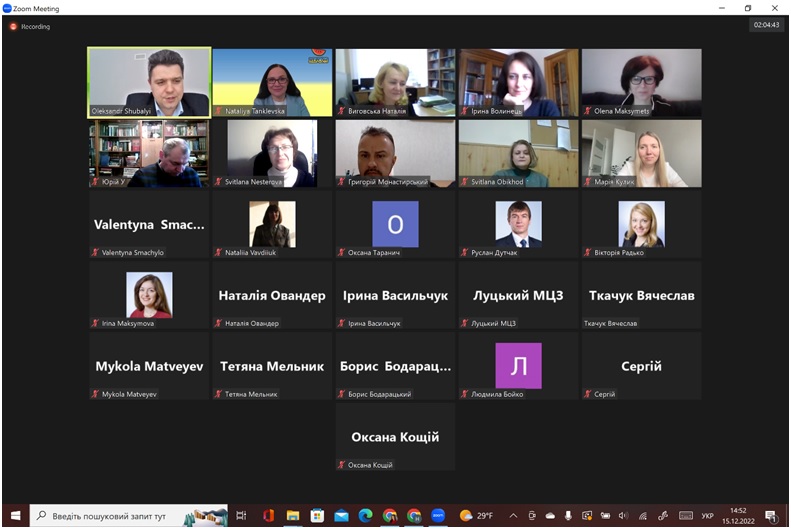The height and width of the screenshot is (529, 791).
Task: Launch Microsoft Office from the taskbar
Action: pyautogui.click(x=268, y=516)
